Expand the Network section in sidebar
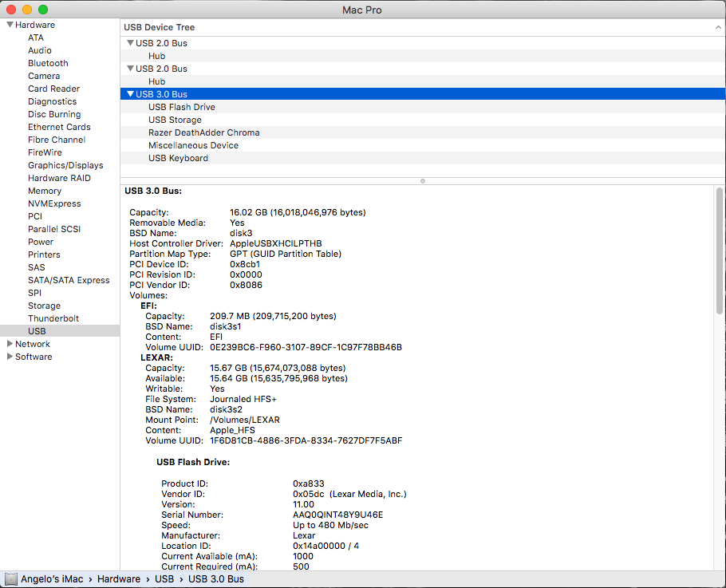 (x=10, y=344)
